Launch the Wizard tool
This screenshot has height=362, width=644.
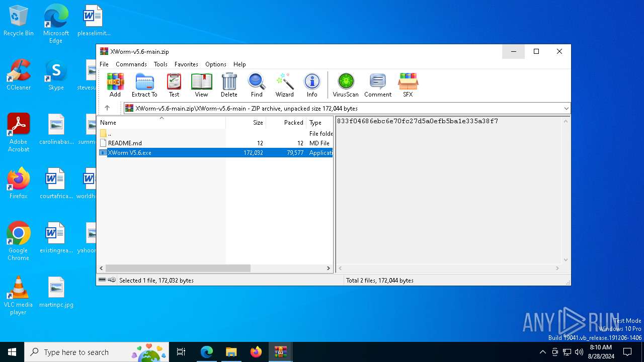coord(284,85)
